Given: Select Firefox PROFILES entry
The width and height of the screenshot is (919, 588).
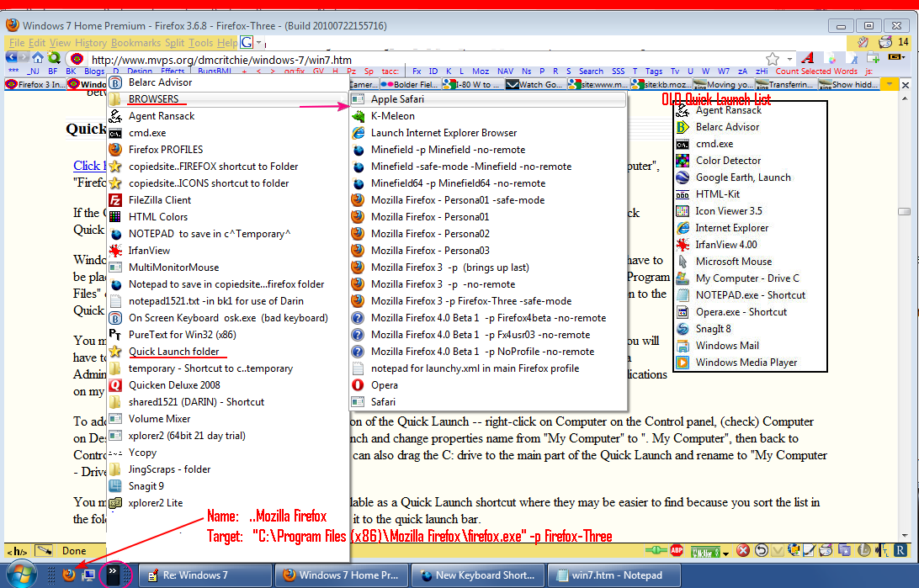Looking at the screenshot, I should 229,150.
